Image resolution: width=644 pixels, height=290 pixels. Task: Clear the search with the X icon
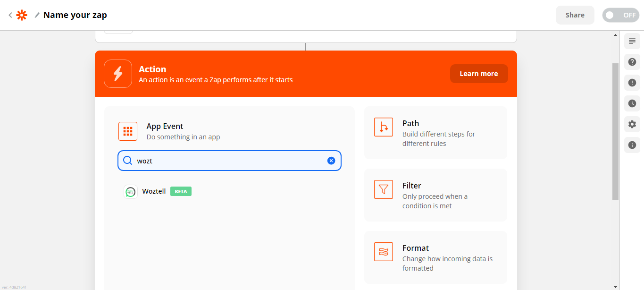tap(331, 161)
